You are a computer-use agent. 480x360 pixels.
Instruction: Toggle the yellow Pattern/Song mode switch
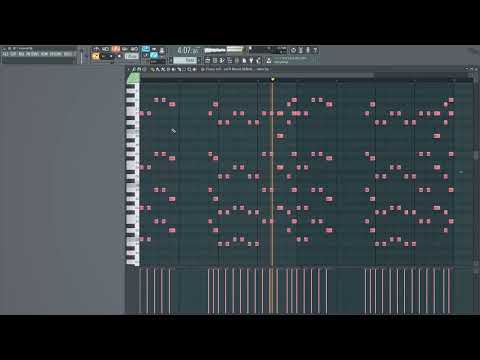click(x=95, y=56)
